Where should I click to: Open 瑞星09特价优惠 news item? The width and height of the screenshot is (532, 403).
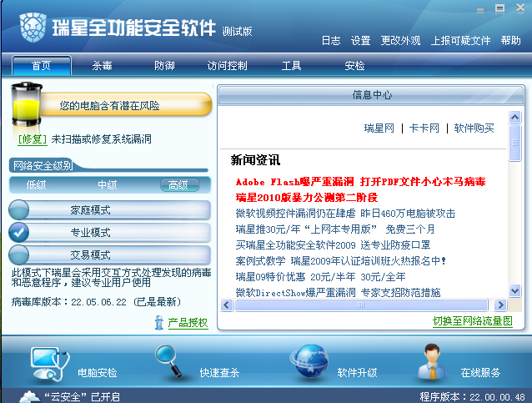(321, 277)
